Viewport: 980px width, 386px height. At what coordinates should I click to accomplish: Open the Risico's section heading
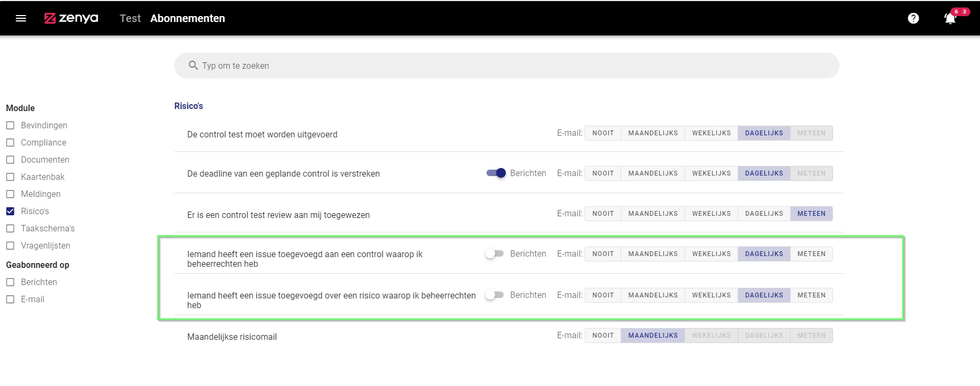point(189,106)
